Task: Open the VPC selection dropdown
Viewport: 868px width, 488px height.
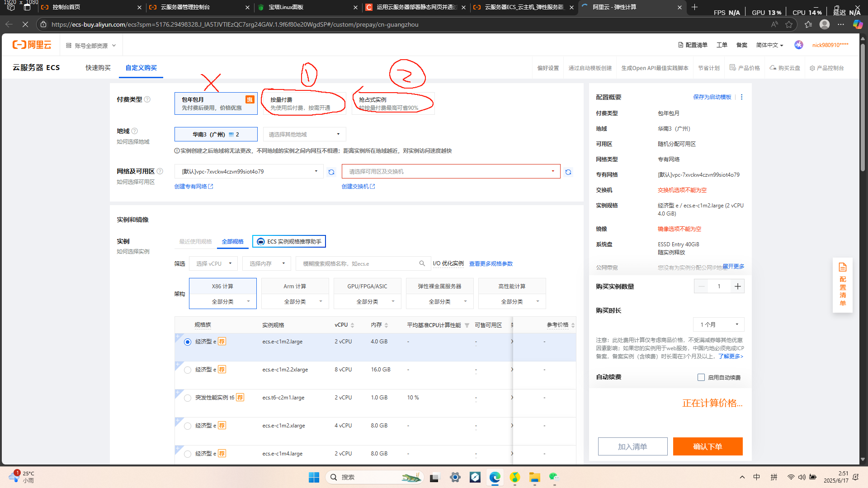Action: (x=249, y=172)
